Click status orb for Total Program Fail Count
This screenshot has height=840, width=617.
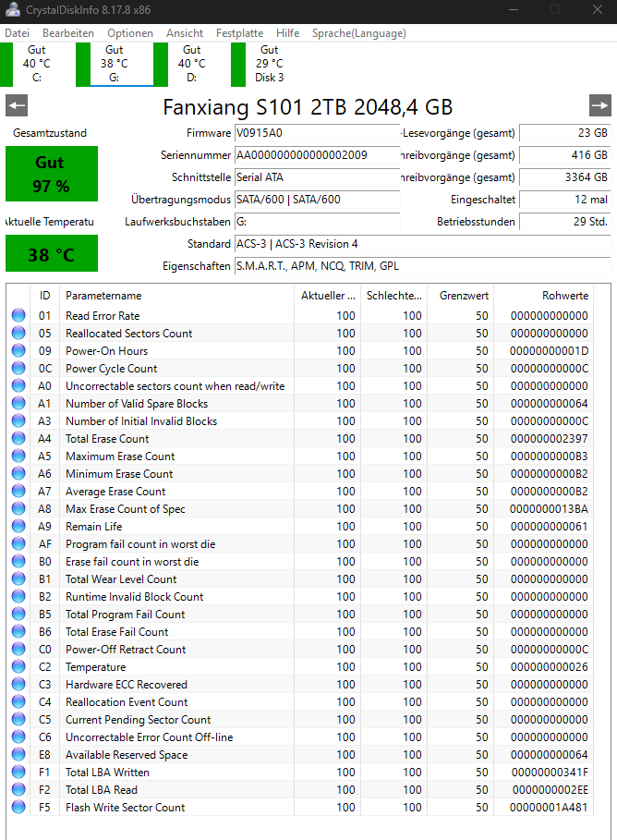[18, 614]
